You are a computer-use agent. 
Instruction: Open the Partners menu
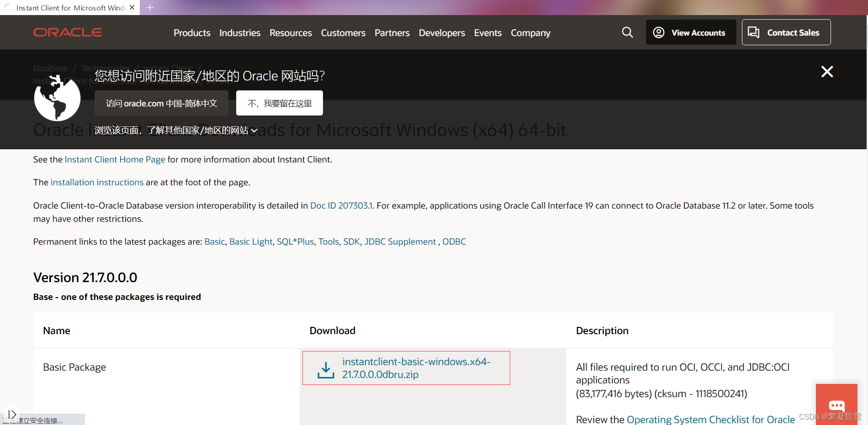392,33
